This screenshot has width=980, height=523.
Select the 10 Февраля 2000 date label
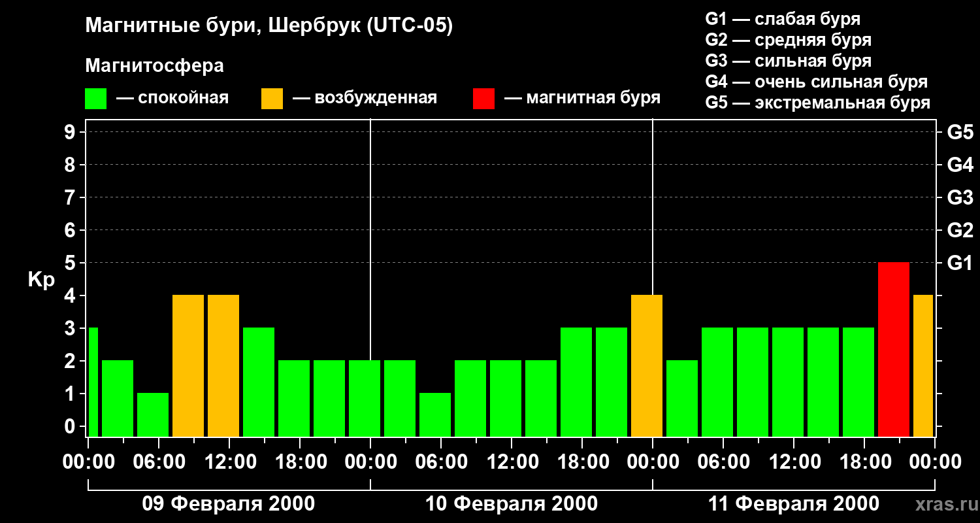coord(512,504)
